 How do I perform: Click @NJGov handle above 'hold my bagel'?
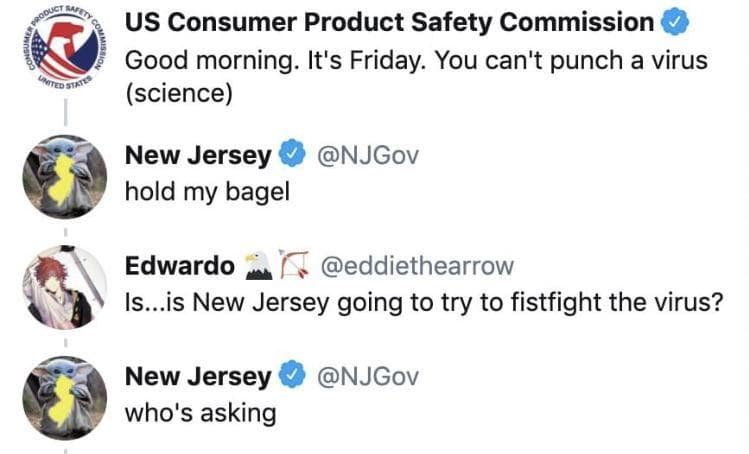(366, 155)
